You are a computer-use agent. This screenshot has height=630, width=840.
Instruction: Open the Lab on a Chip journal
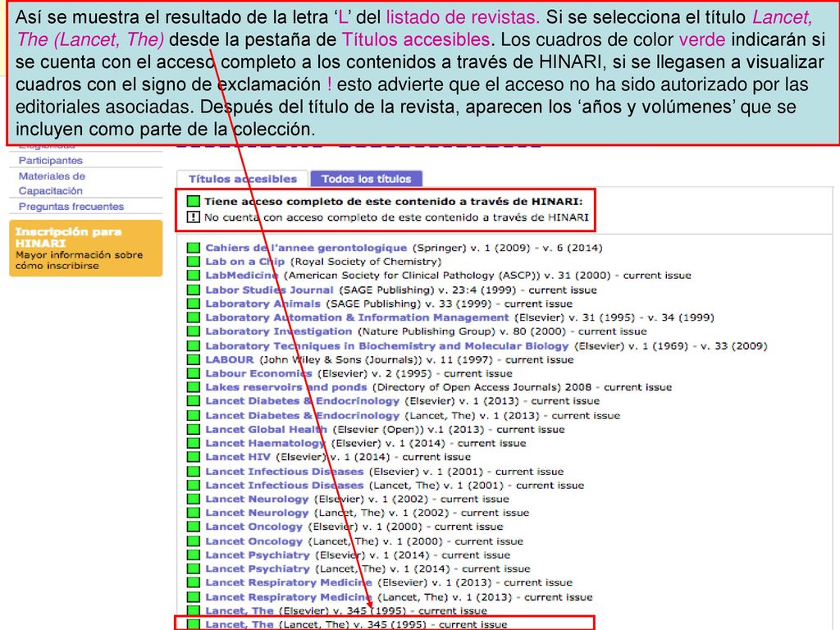(x=244, y=262)
